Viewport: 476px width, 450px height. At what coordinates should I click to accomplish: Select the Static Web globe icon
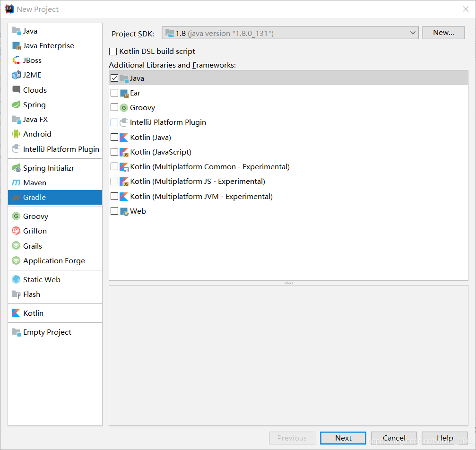pos(16,279)
